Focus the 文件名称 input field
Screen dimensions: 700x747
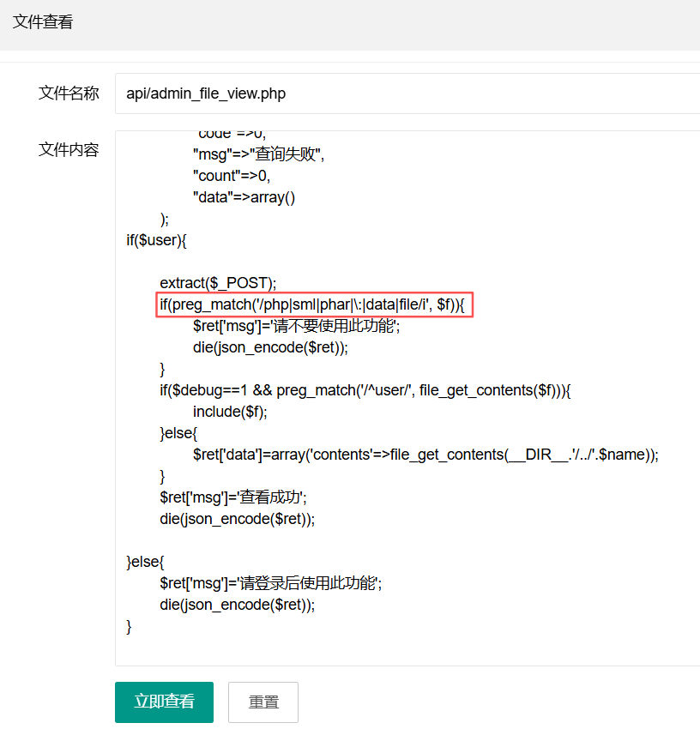(x=407, y=93)
